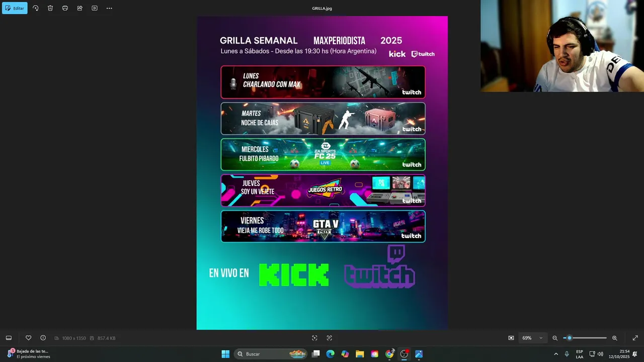Click the microphone tray icon
644x362 pixels.
coord(567,354)
